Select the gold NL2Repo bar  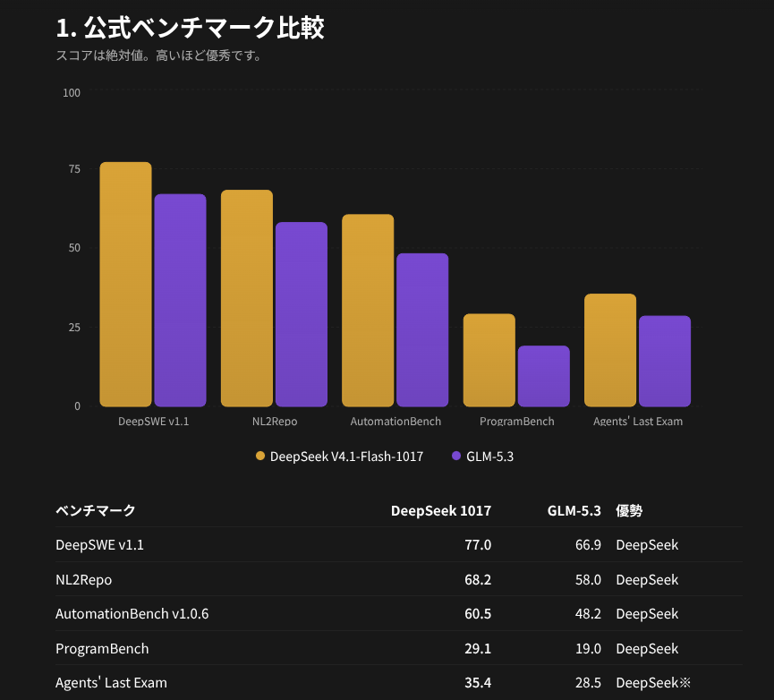(247, 298)
